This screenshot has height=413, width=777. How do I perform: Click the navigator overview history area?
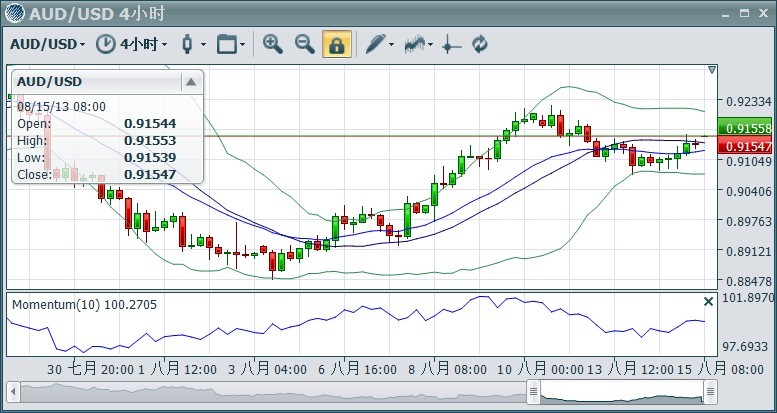coord(274,392)
